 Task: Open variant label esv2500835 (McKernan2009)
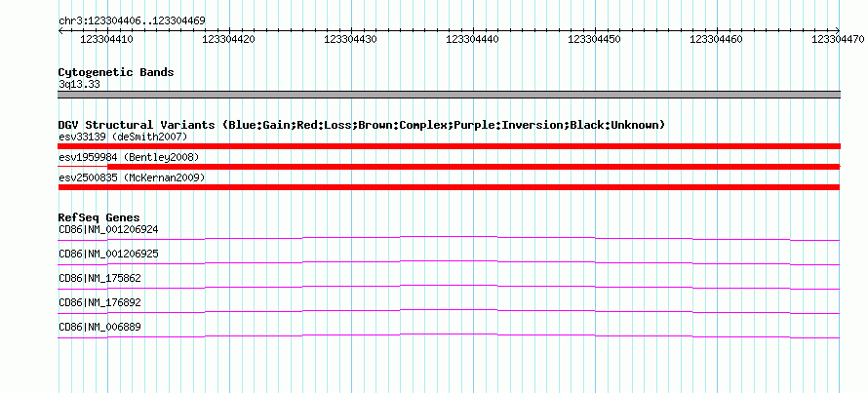pyautogui.click(x=132, y=178)
